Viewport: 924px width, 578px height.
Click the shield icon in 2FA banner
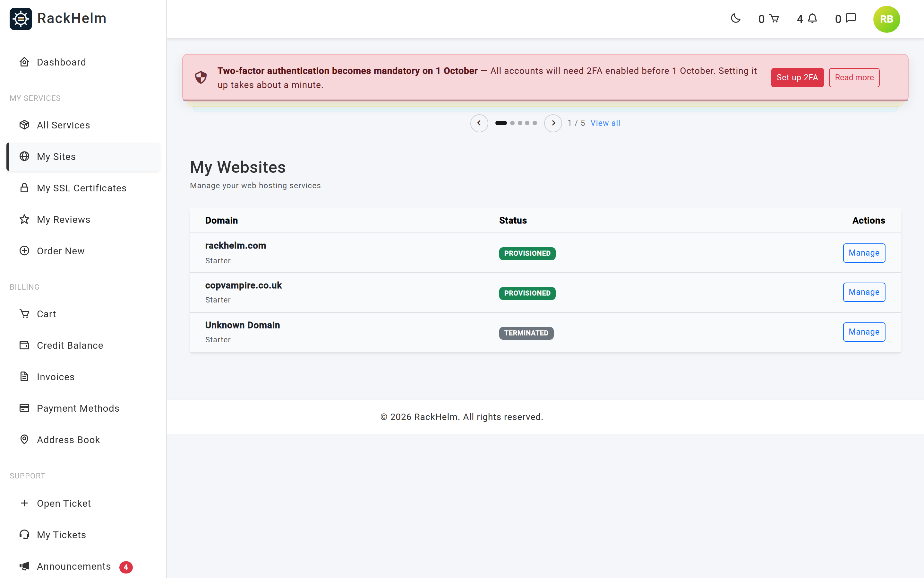click(201, 78)
